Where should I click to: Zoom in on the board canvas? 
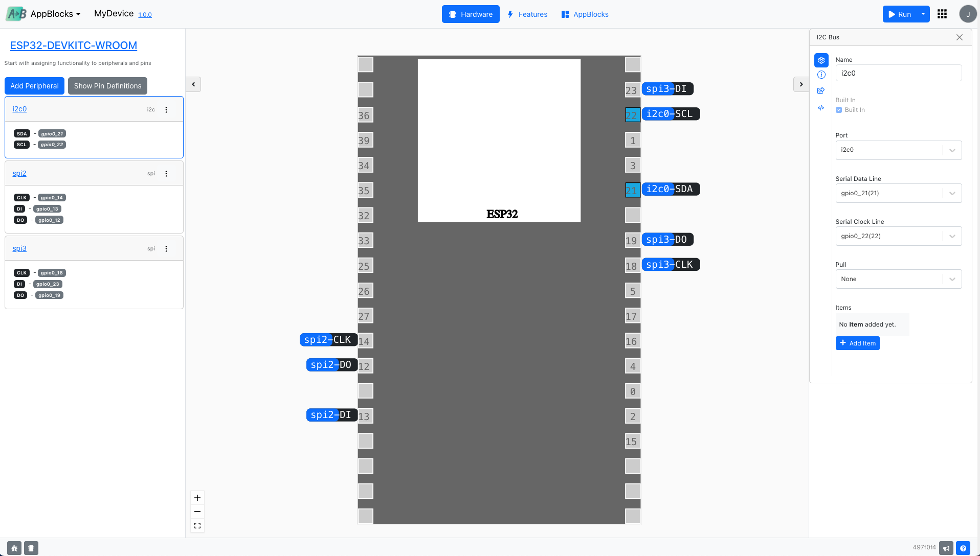[197, 498]
